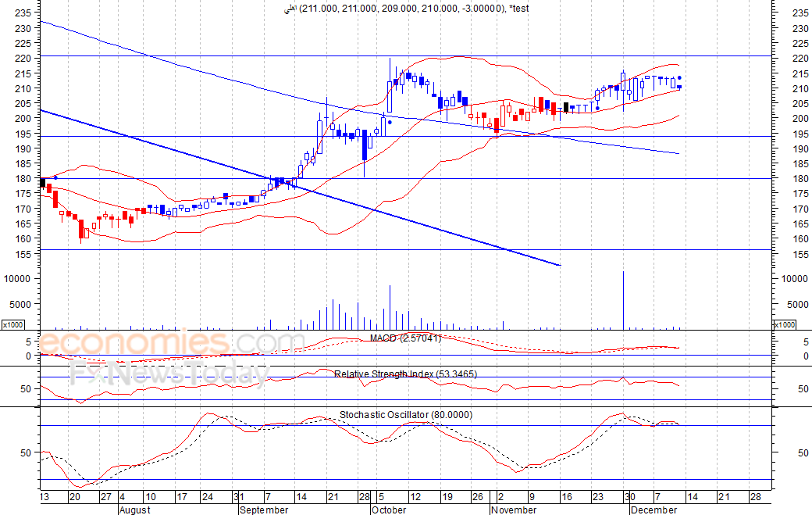Click the MACD 0 level on right axis
812x515 pixels.
[805, 356]
